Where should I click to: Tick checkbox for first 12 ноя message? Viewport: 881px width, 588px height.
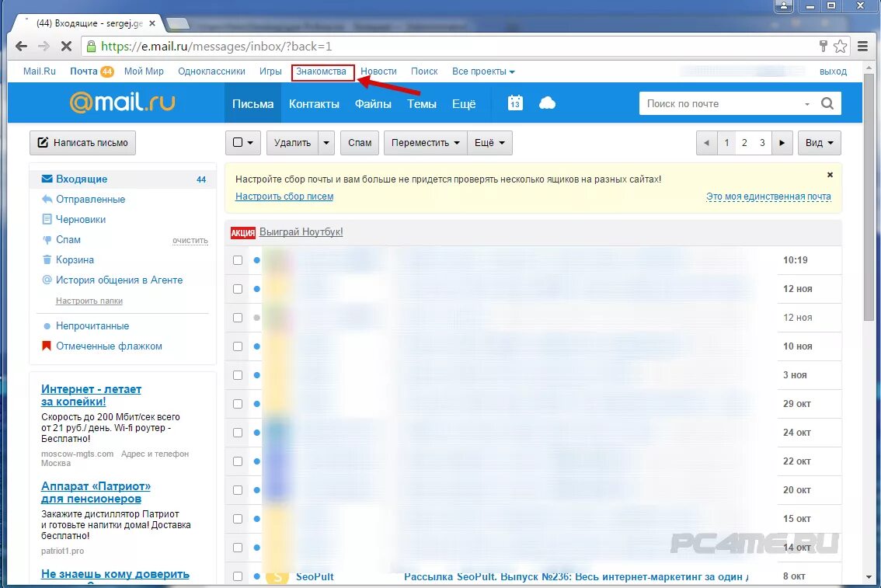click(x=238, y=289)
